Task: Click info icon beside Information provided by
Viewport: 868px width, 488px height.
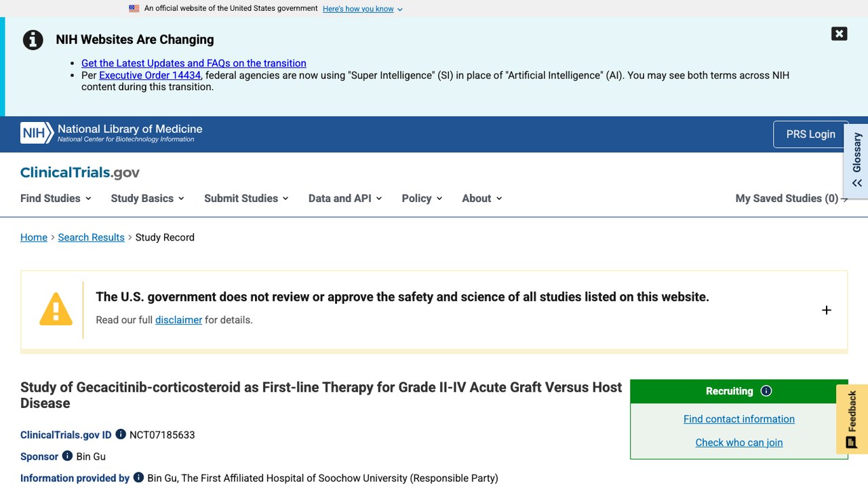Action: [138, 477]
